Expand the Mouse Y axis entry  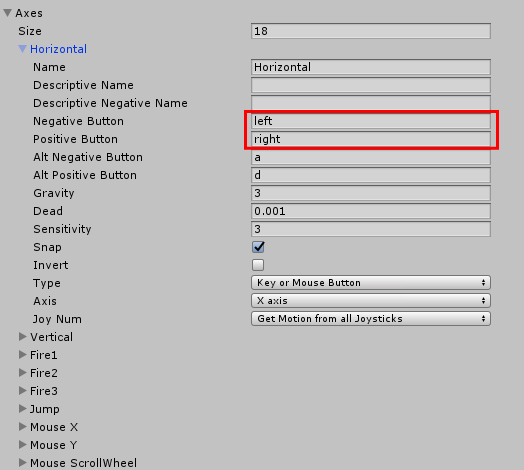(22, 445)
